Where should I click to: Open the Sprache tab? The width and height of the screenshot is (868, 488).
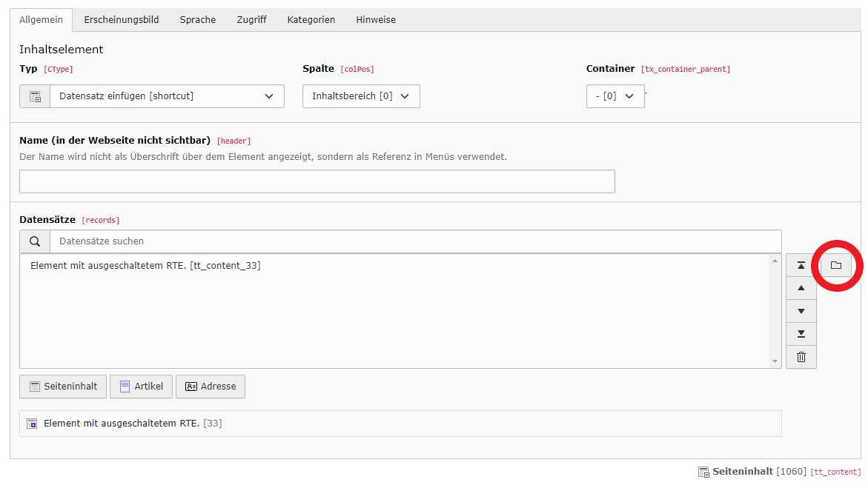tap(198, 20)
